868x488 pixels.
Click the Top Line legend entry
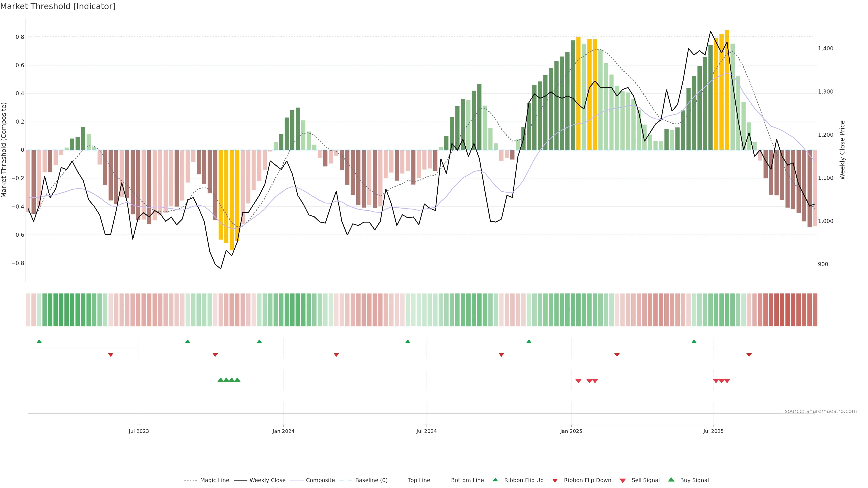pyautogui.click(x=419, y=480)
